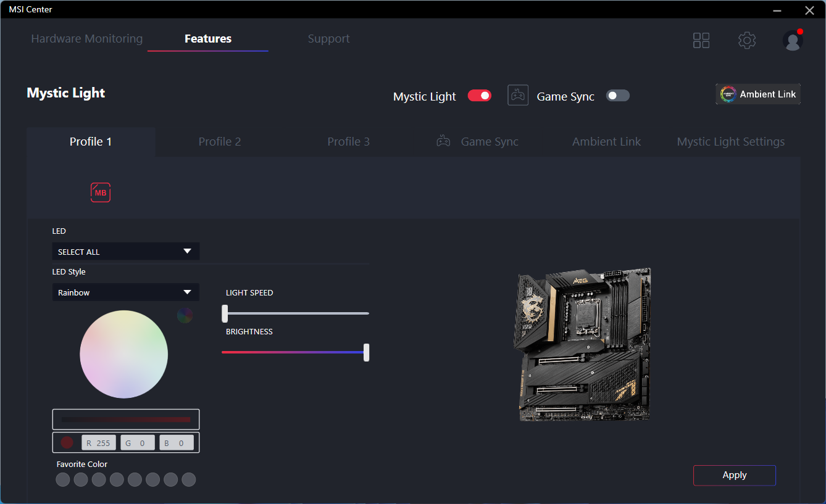
Task: Switch to Hardware Monitoring tab
Action: tap(87, 39)
